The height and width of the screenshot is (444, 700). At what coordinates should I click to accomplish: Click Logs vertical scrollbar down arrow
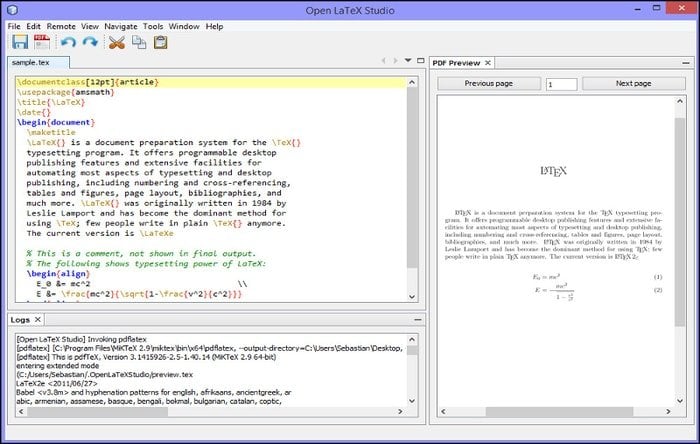[x=412, y=401]
